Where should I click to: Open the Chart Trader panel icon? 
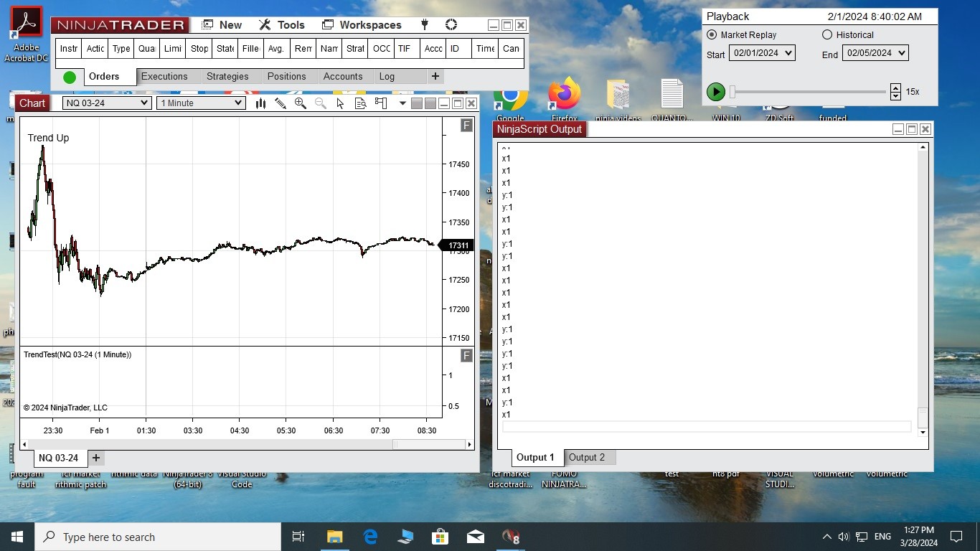[381, 103]
